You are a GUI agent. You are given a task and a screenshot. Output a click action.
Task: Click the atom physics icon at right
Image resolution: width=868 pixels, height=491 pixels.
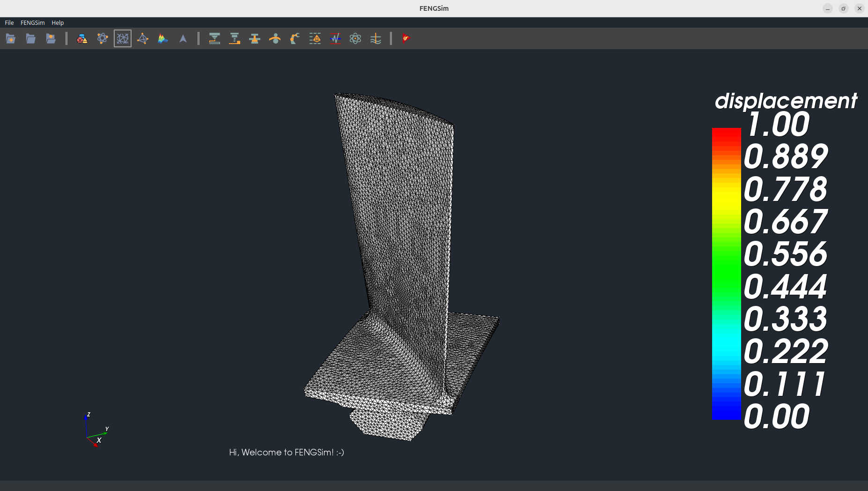[355, 38]
